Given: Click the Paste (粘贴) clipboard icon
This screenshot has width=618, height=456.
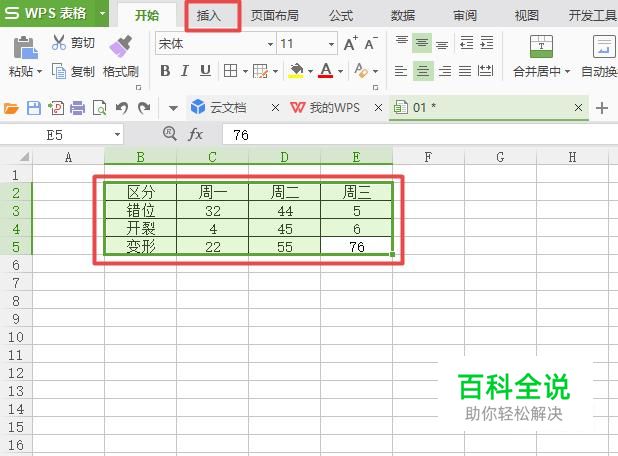Looking at the screenshot, I should click(25, 48).
